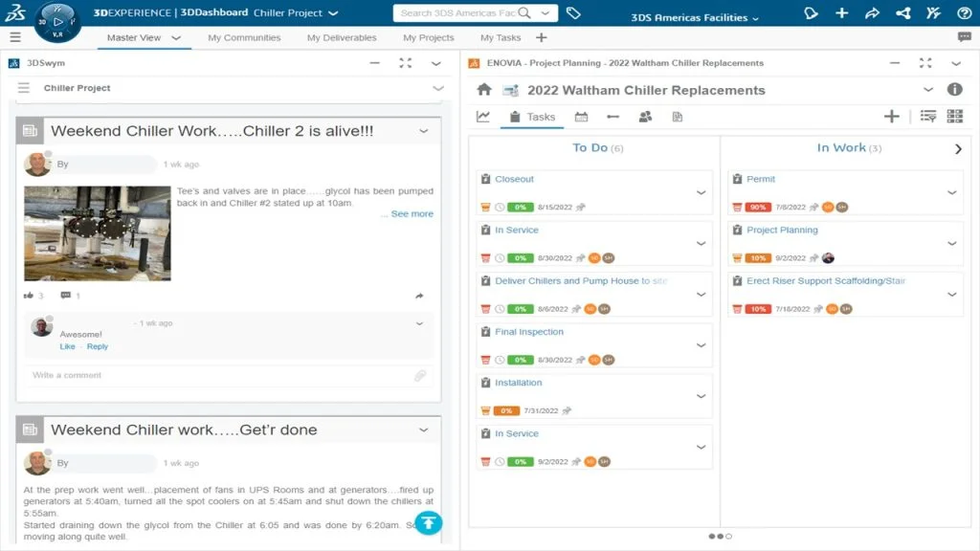The image size is (980, 551).
Task: Open the Chiller Project dashboard dropdown
Action: (332, 13)
